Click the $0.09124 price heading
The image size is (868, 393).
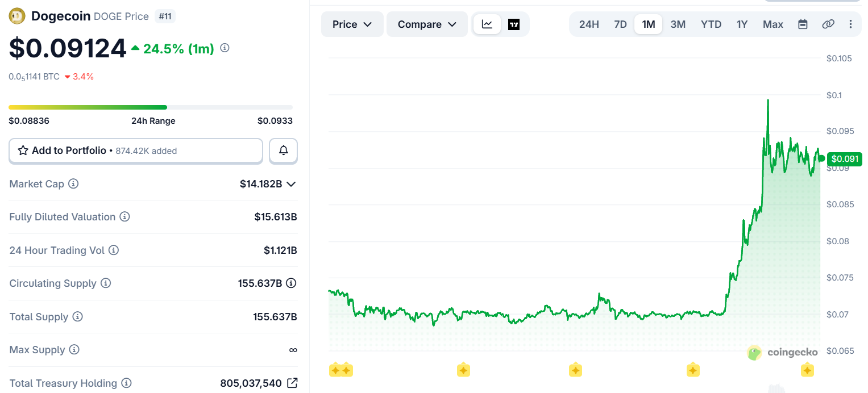[68, 48]
